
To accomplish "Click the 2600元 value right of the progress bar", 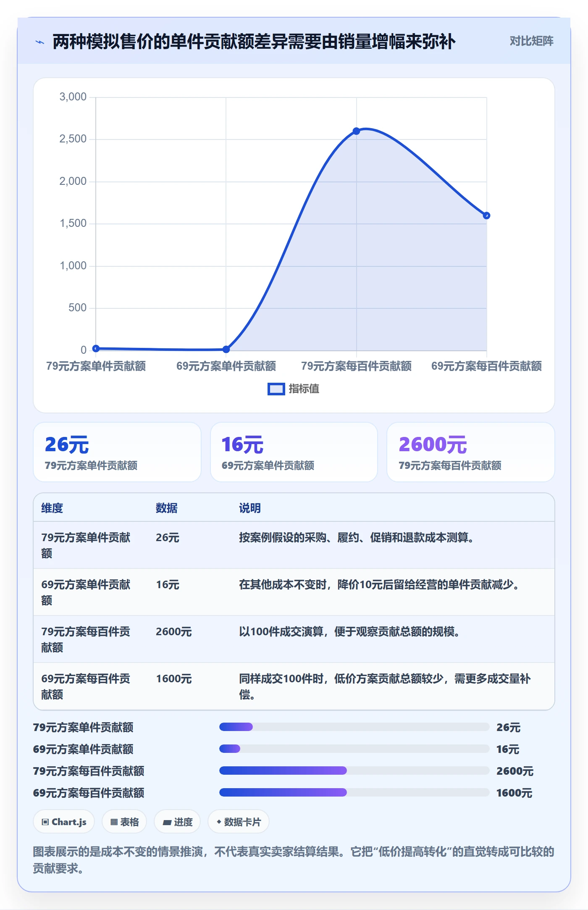I will (x=515, y=771).
